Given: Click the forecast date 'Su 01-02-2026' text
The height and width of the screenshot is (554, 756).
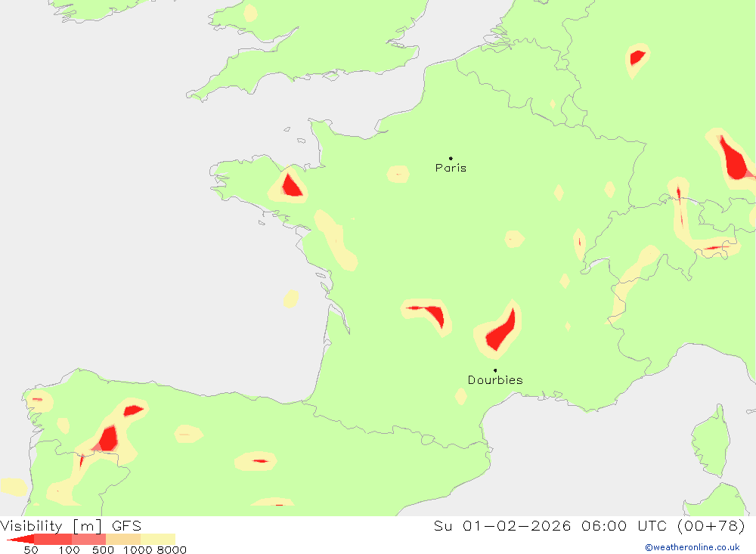Looking at the screenshot, I should (x=502, y=525).
